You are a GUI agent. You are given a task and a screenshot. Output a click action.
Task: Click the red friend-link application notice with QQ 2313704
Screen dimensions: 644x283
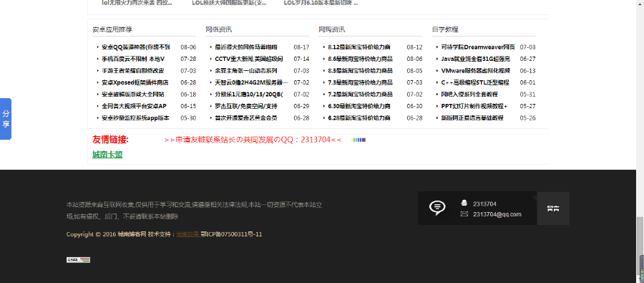pos(253,140)
